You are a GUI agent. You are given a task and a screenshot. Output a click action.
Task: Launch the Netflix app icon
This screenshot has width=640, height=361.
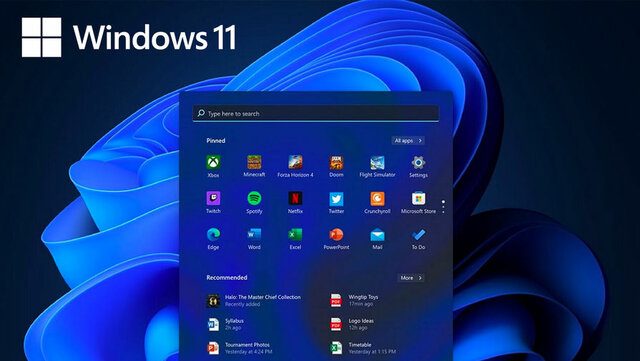pyautogui.click(x=296, y=198)
